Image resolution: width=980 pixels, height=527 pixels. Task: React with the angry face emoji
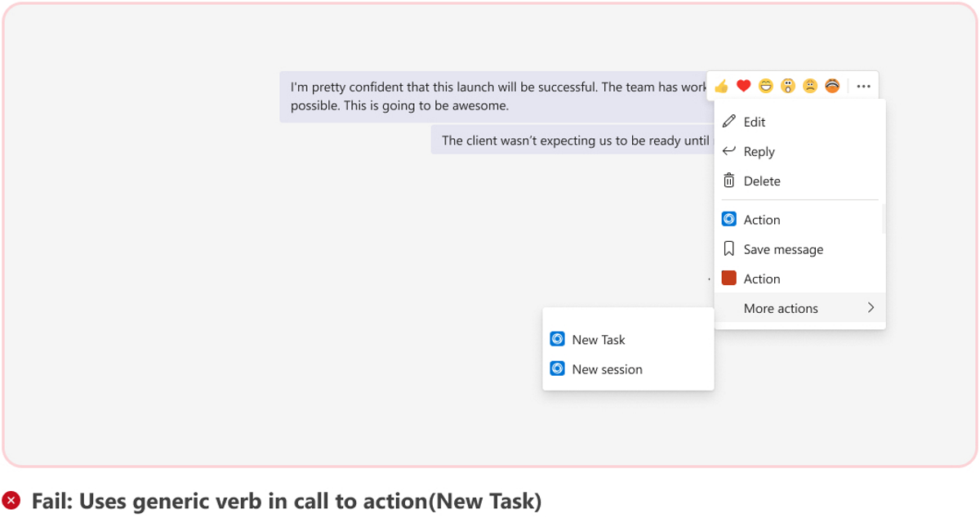[x=832, y=86]
